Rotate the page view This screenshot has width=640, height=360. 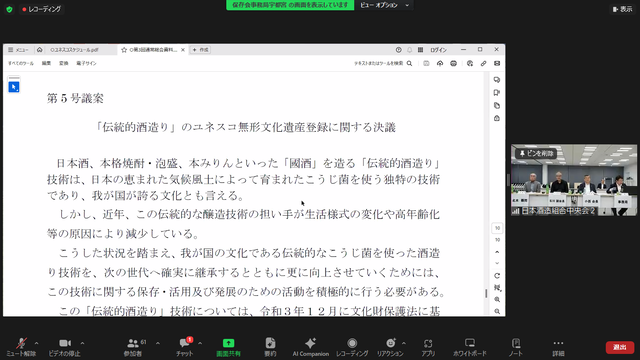pos(497,276)
